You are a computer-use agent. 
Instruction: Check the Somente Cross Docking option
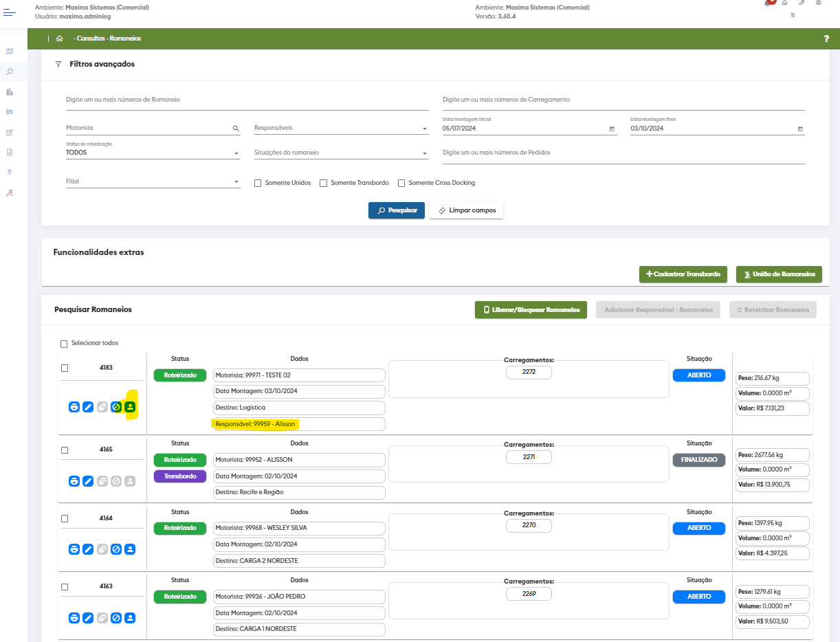click(401, 183)
